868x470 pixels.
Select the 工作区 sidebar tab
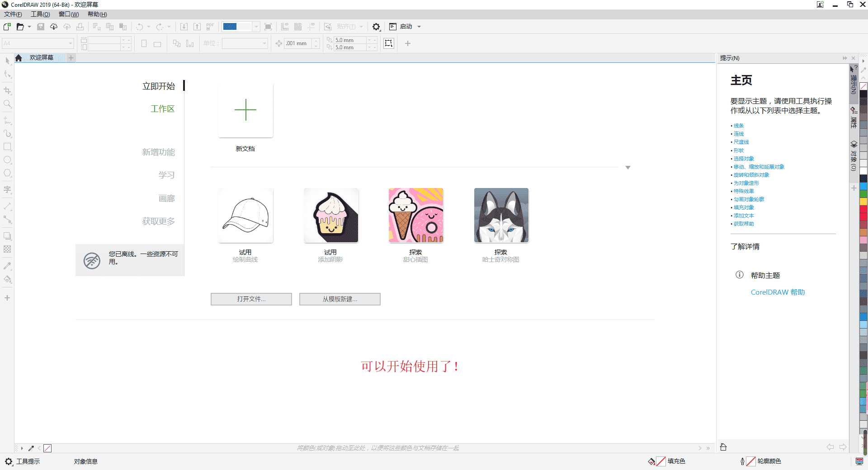click(x=163, y=109)
